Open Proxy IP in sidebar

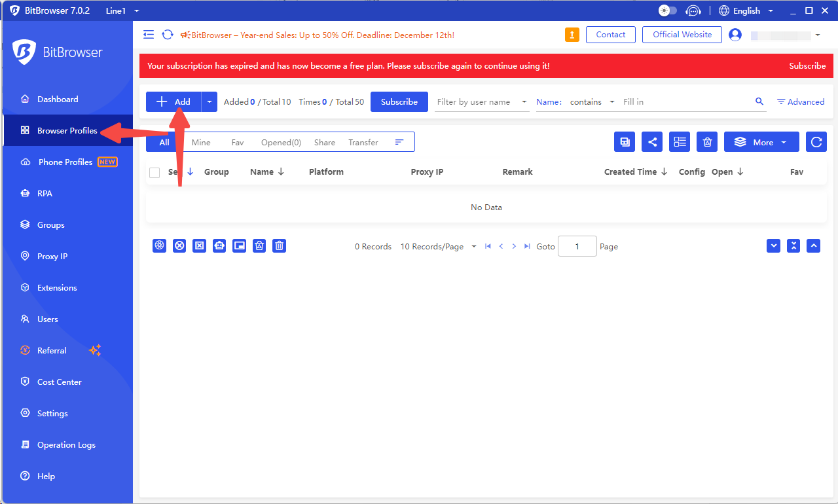click(x=67, y=256)
